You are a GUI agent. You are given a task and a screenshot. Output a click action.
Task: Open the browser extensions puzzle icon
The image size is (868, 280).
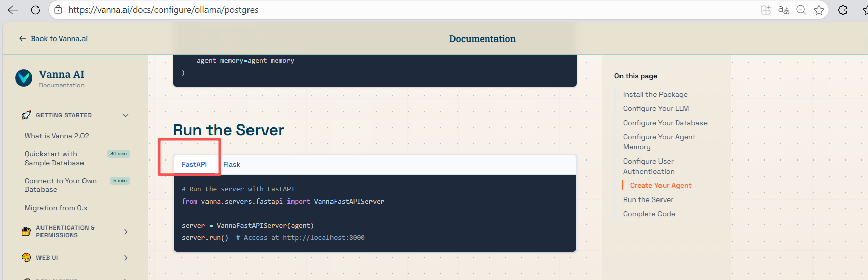(x=843, y=10)
